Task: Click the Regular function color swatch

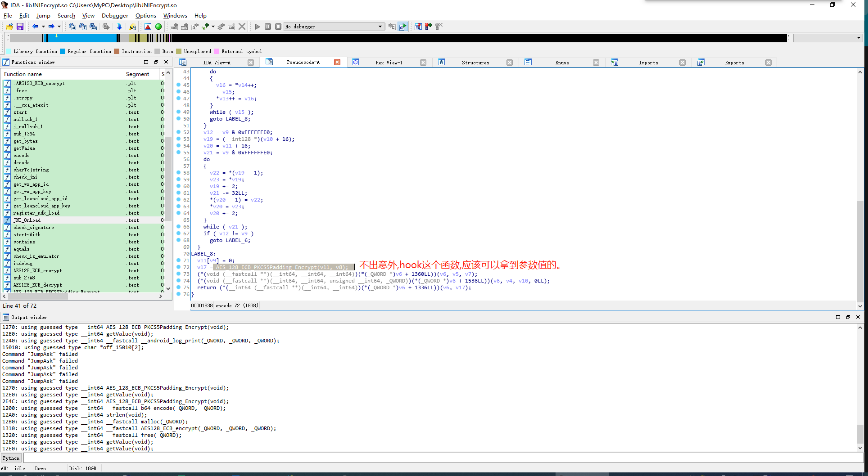Action: click(x=63, y=51)
